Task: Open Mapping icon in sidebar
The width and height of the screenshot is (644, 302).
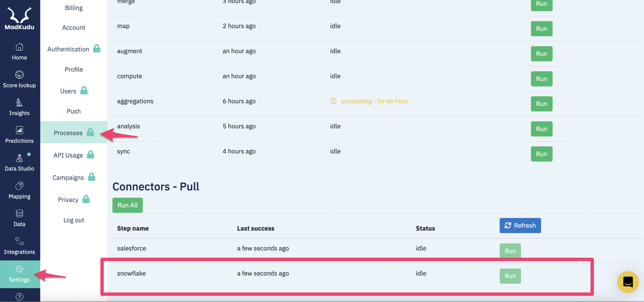Action: [19, 186]
